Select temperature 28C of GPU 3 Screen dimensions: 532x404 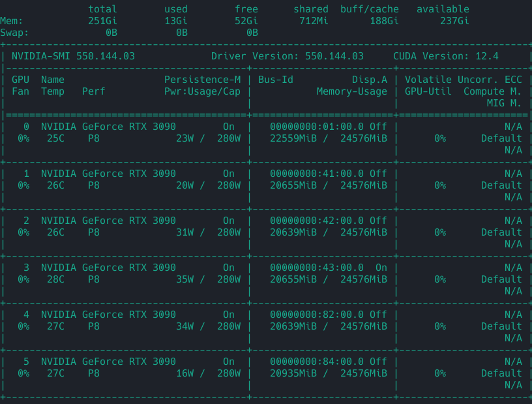[x=55, y=279]
